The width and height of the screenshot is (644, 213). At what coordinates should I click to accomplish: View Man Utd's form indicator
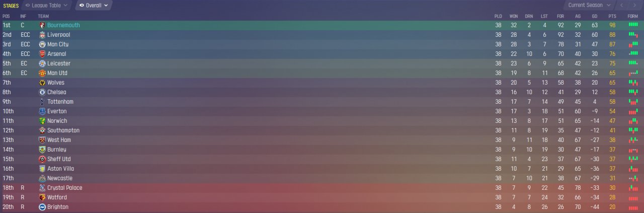633,73
